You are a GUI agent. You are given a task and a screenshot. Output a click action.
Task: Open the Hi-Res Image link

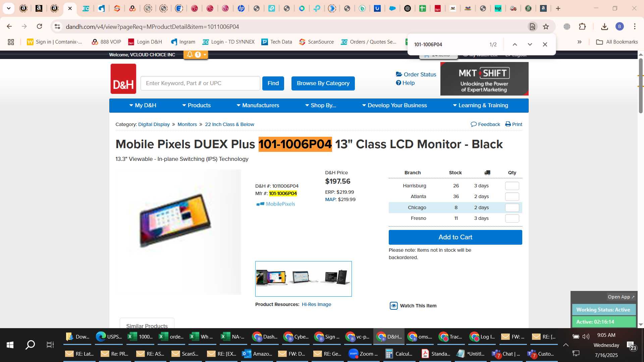point(316,304)
